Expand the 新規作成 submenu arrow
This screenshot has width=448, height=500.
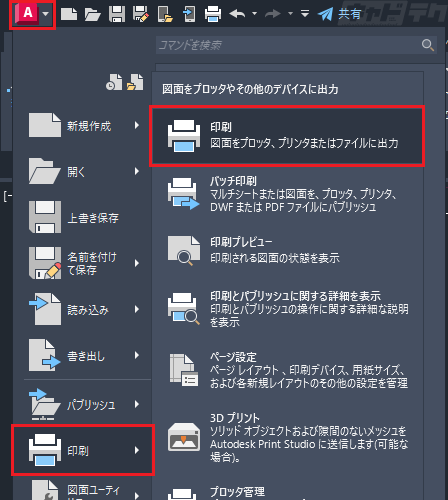click(137, 125)
